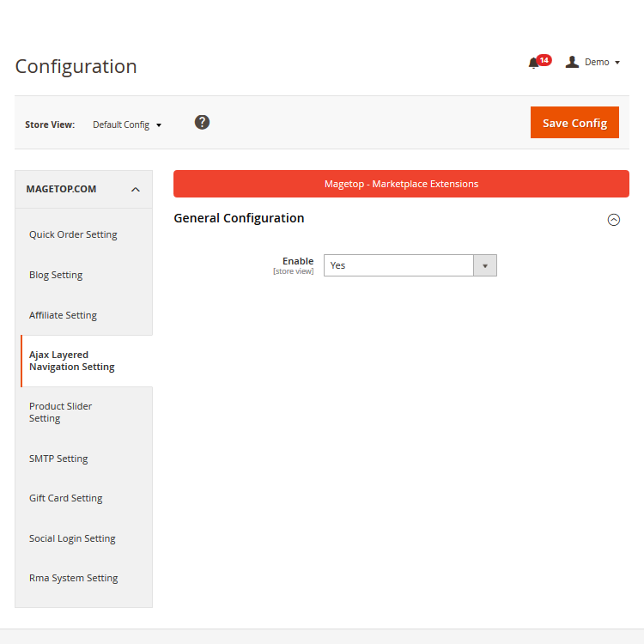Collapse the MAGETOP.COM sidebar group
The height and width of the screenshot is (644, 644).
click(135, 190)
